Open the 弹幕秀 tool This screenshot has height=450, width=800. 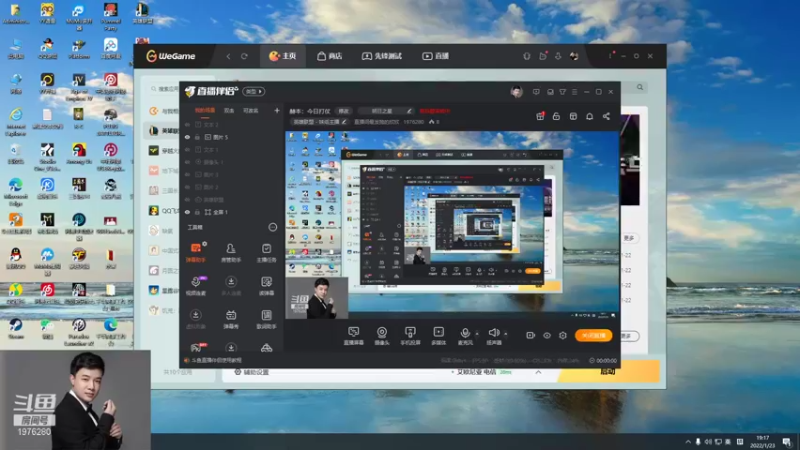pyautogui.click(x=231, y=319)
